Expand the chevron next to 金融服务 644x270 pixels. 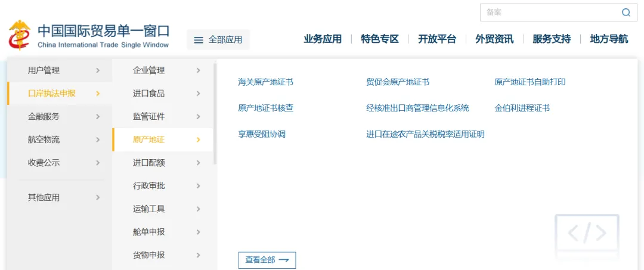(98, 117)
